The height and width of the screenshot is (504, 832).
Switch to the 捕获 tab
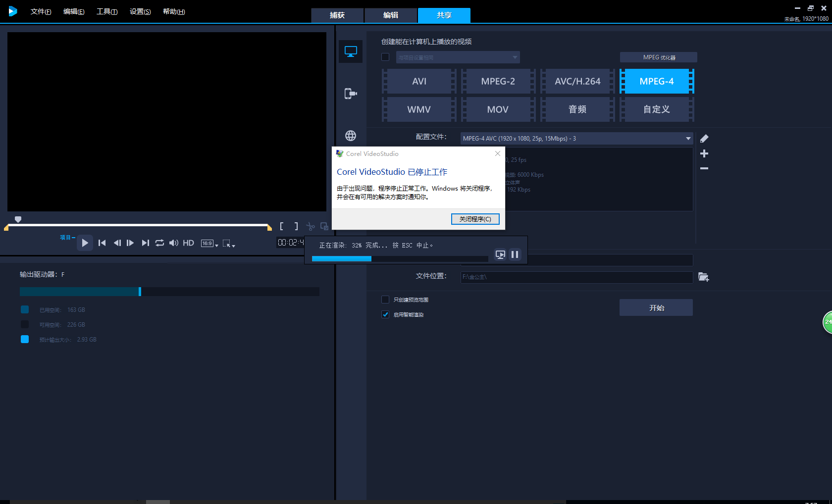[337, 15]
